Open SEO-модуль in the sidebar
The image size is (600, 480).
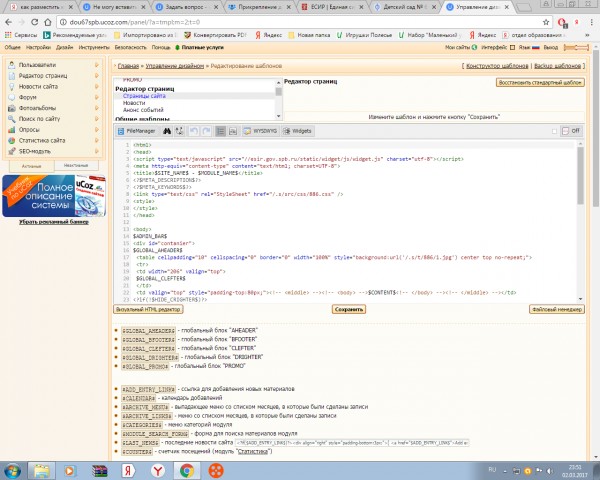click(34, 151)
